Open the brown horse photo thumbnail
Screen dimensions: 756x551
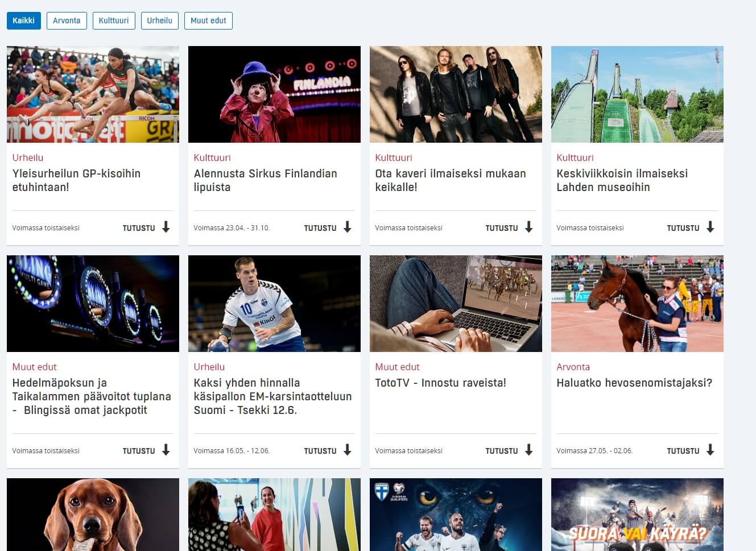[x=637, y=304]
